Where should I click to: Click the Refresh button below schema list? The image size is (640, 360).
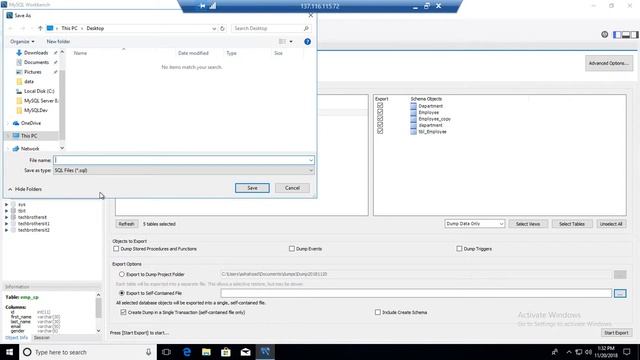126,224
